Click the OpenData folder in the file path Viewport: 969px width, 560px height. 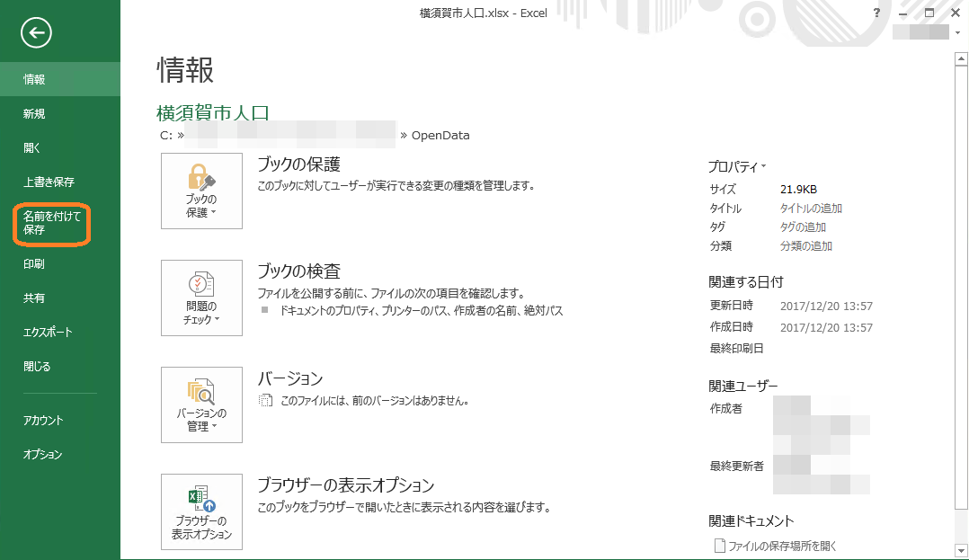440,136
